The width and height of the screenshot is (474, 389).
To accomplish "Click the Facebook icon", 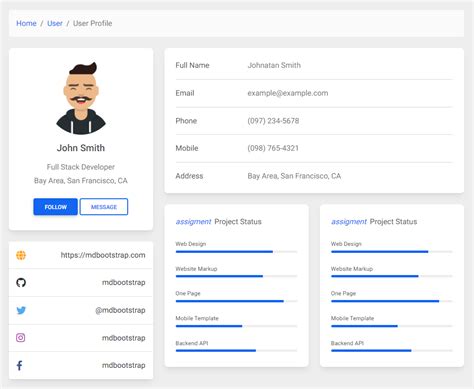I will point(19,365).
